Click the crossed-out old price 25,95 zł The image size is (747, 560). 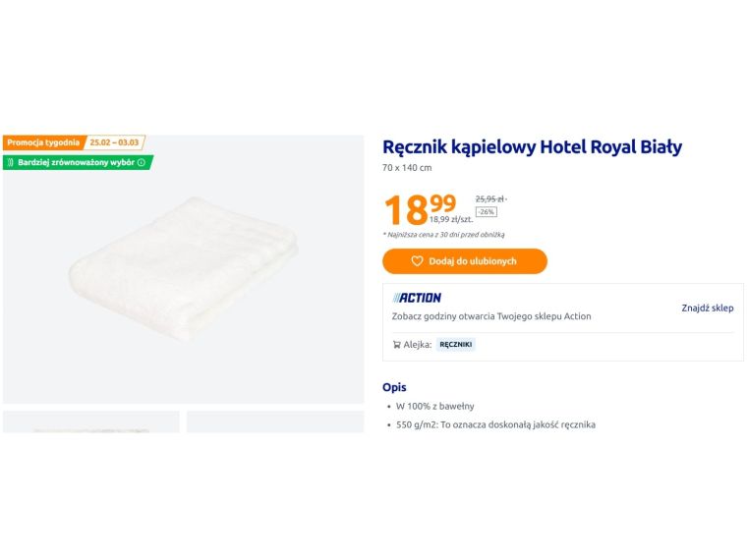pyautogui.click(x=490, y=198)
